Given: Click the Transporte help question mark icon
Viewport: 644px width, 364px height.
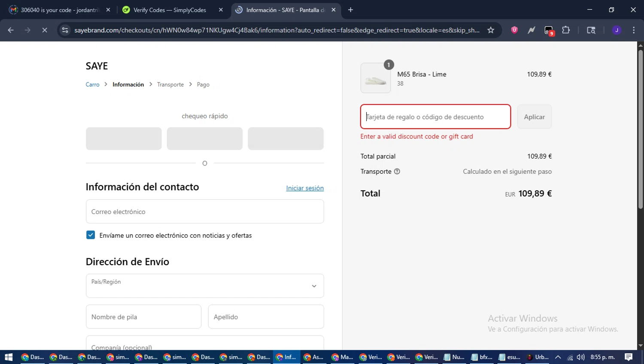Looking at the screenshot, I should click(397, 171).
